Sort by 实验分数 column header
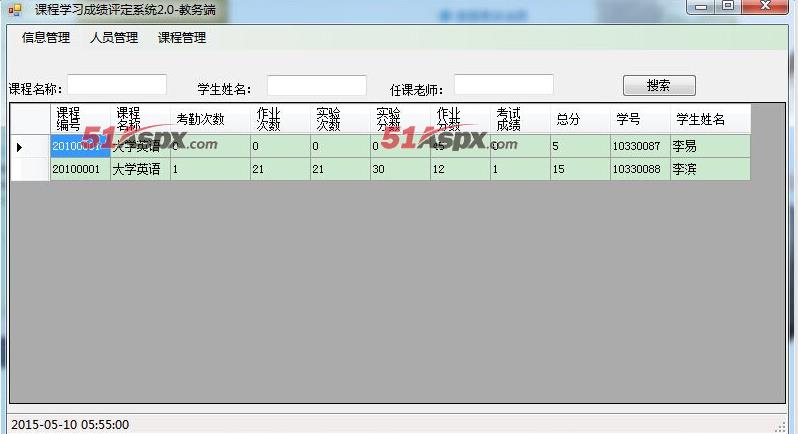 point(400,119)
